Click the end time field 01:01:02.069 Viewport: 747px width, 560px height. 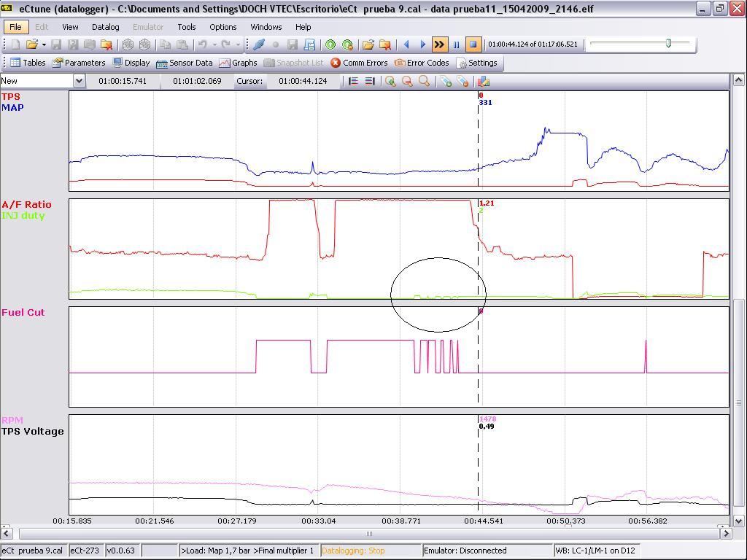click(x=197, y=81)
